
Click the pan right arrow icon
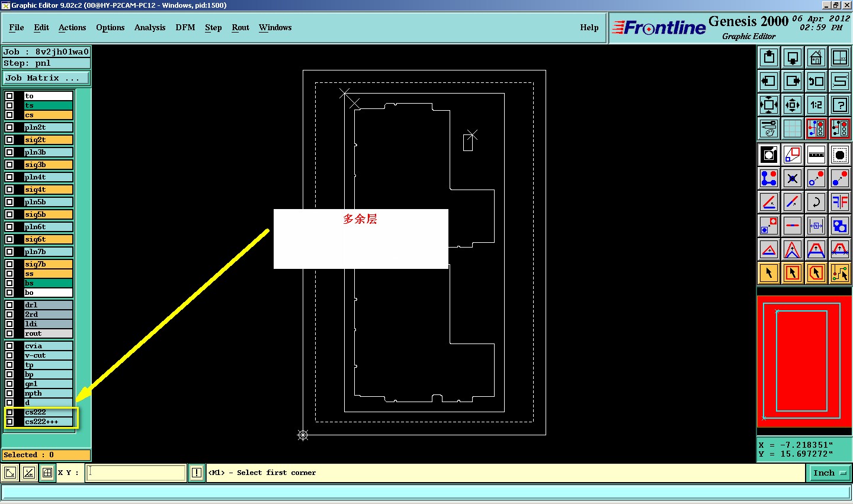(x=793, y=81)
